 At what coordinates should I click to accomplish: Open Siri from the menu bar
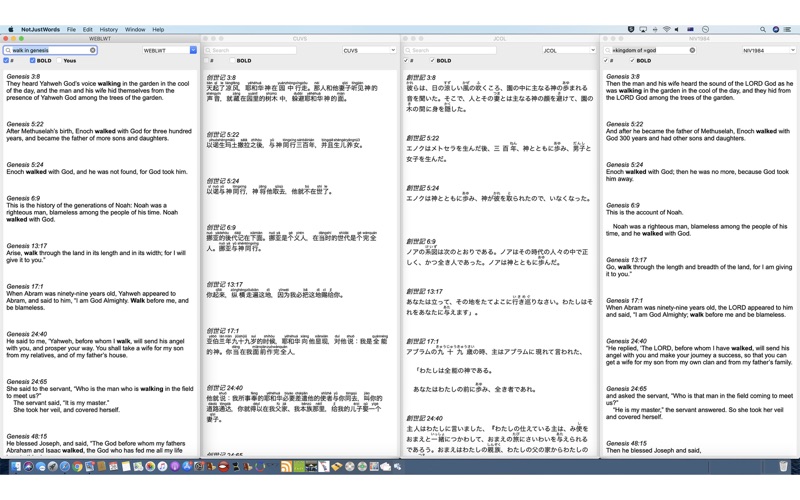pyautogui.click(x=776, y=29)
